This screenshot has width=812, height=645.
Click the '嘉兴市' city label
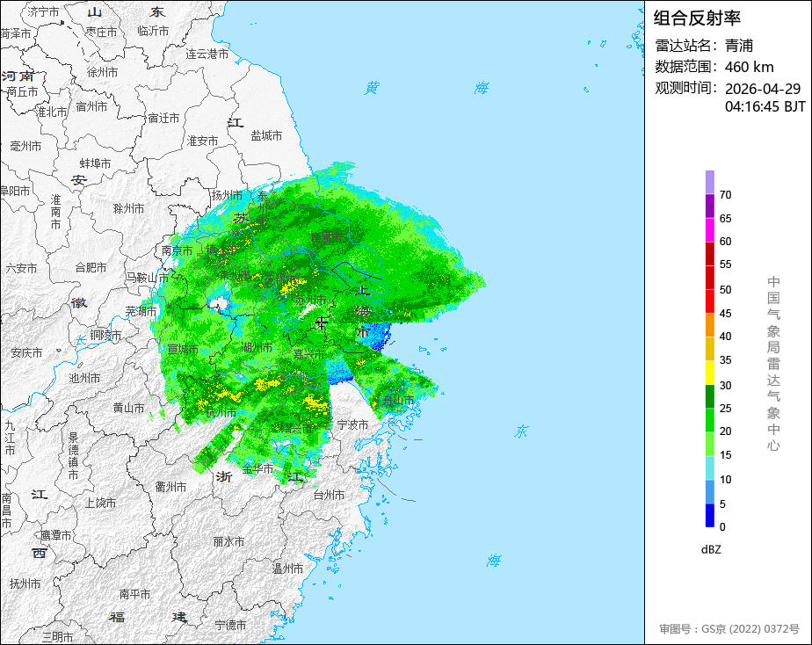(x=308, y=354)
